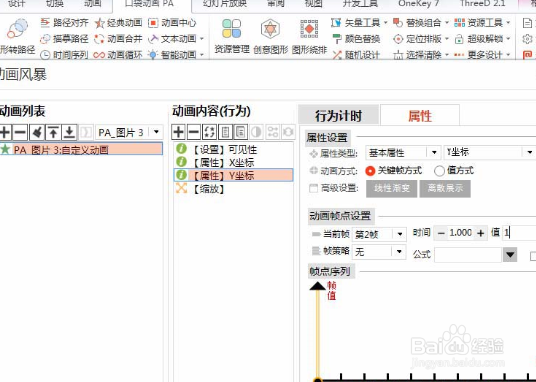
Task: Select the 【设置】可见性 behavior row
Action: click(x=233, y=149)
